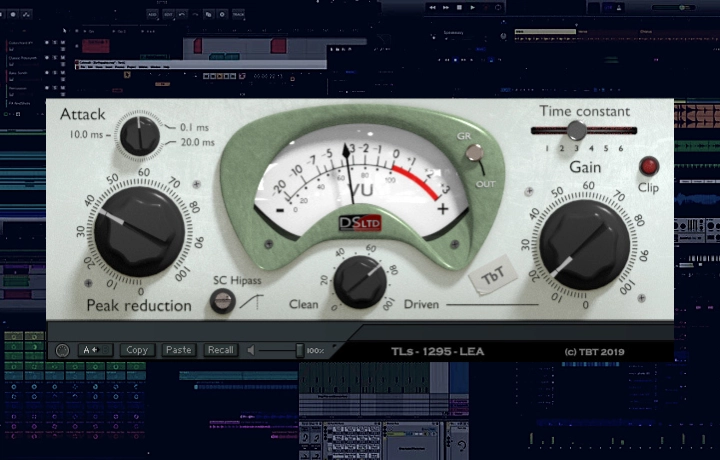
Task: Click the undo arrow in background DAW toolbar
Action: coord(182,14)
